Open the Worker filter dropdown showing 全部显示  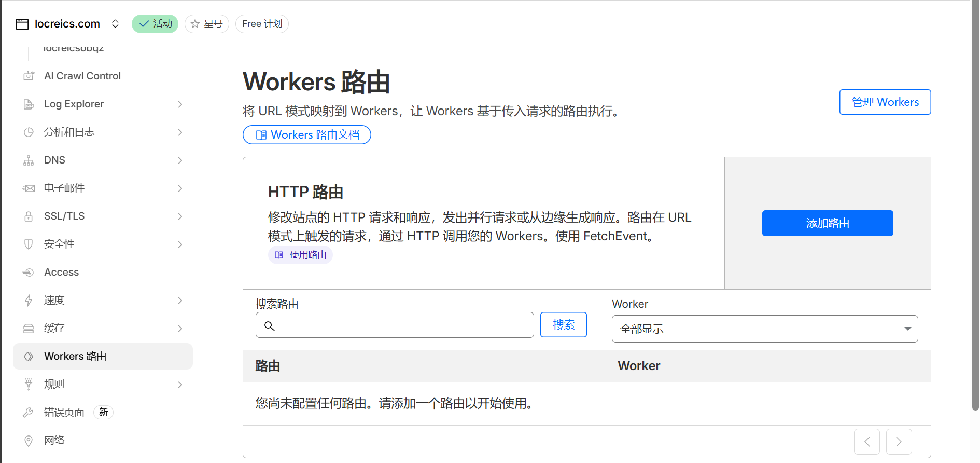click(764, 329)
